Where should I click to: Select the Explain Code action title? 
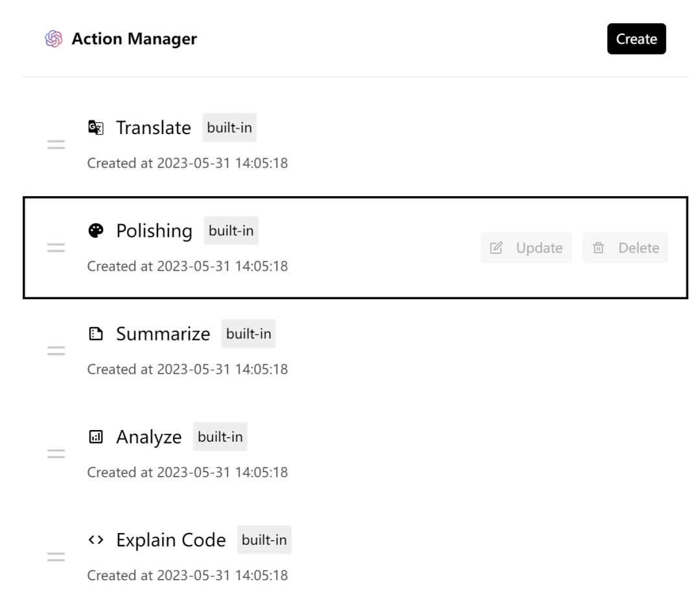click(171, 540)
